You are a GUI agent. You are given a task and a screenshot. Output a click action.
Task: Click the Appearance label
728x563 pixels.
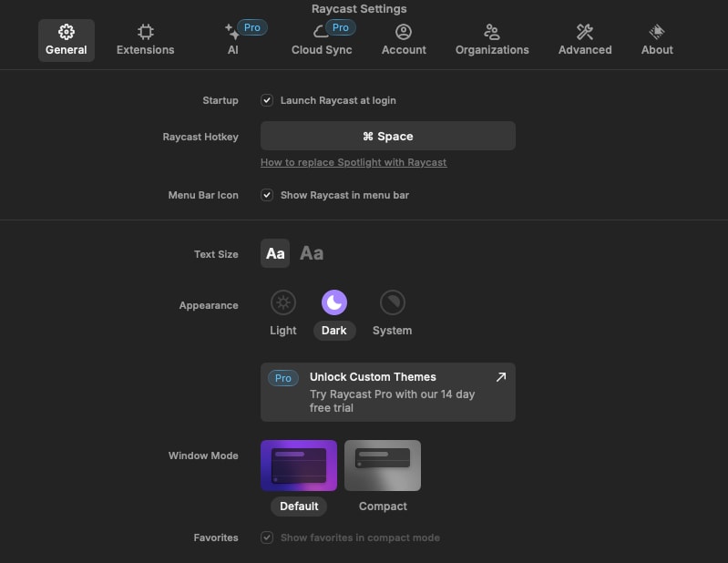coord(209,305)
